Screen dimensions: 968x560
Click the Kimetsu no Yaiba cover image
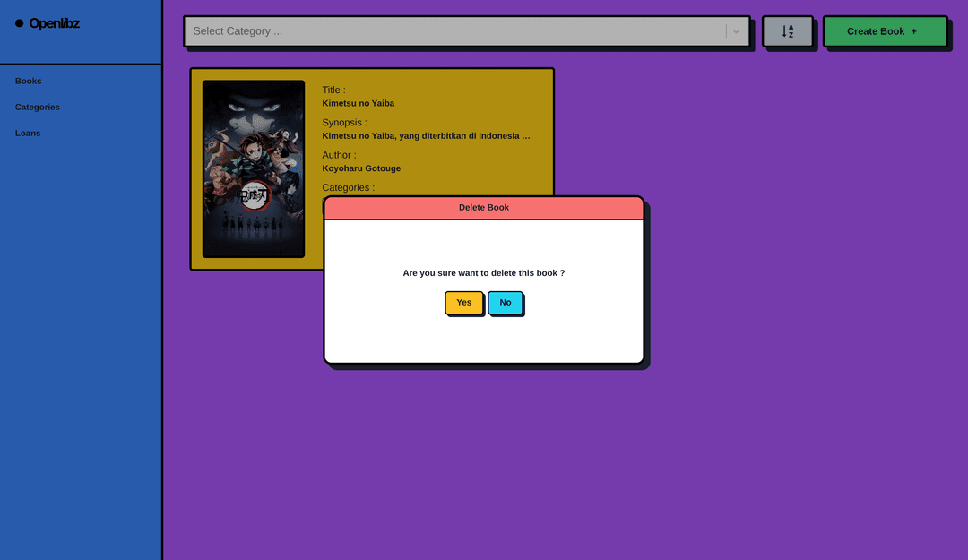[x=254, y=168]
